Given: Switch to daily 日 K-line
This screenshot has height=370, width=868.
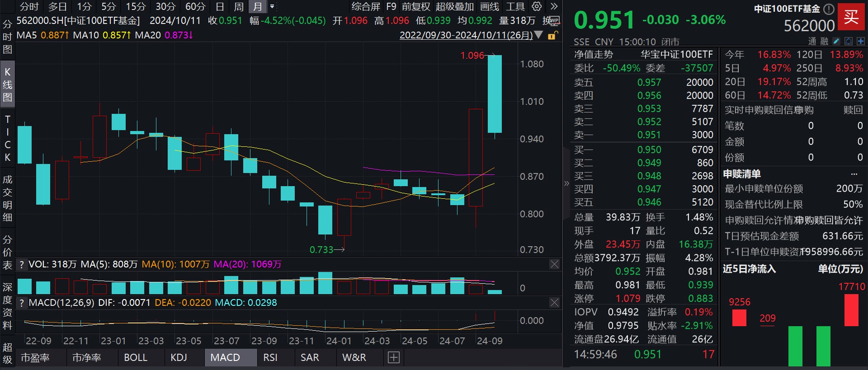Looking at the screenshot, I should coord(220,7).
